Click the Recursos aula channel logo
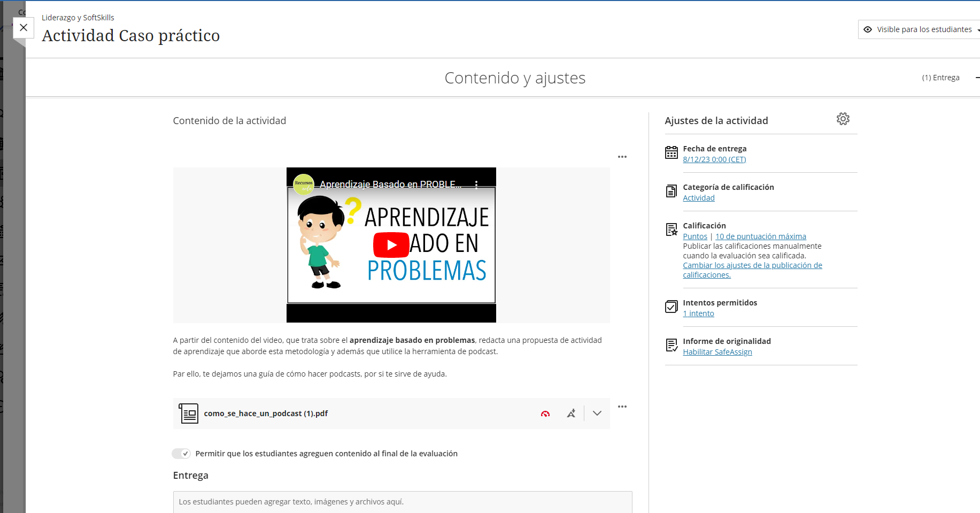This screenshot has width=980, height=513. [304, 185]
